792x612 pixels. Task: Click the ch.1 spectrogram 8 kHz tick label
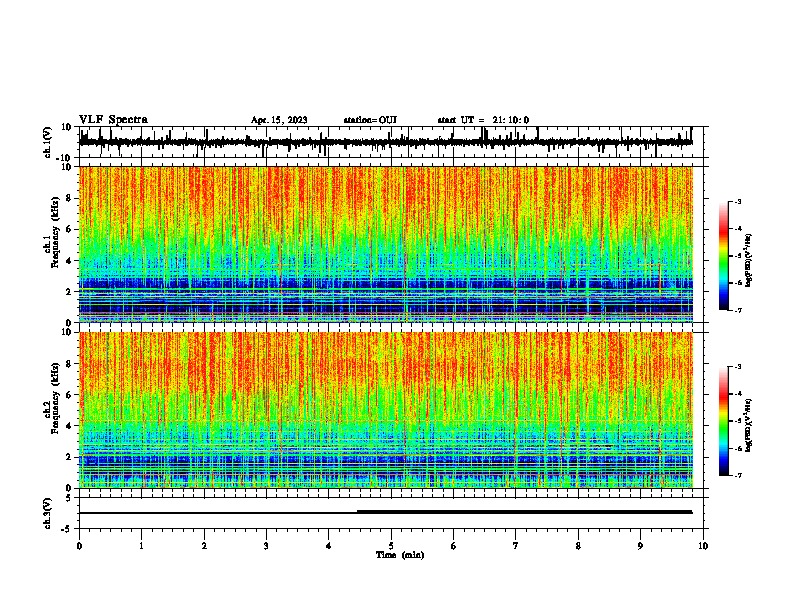[x=71, y=198]
